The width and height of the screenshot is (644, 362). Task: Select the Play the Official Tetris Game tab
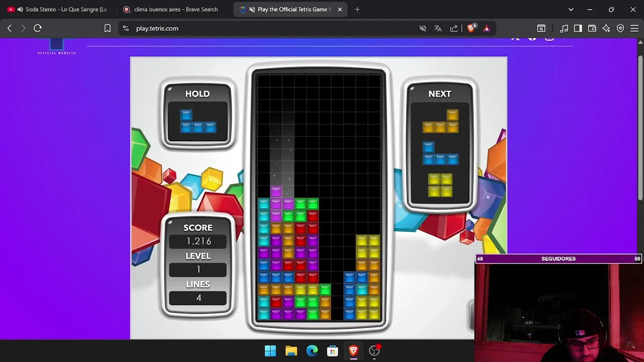point(290,10)
